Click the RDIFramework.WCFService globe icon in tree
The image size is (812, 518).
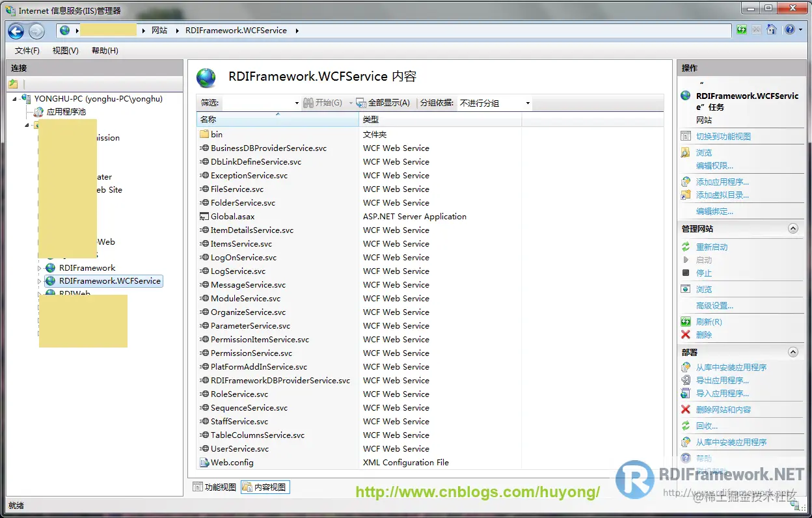[x=50, y=281]
